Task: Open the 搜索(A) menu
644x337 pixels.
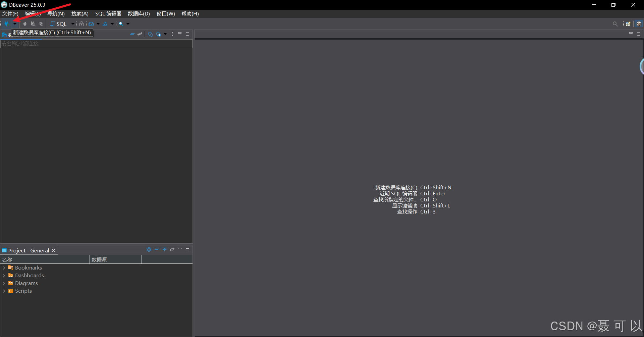Action: click(x=80, y=14)
